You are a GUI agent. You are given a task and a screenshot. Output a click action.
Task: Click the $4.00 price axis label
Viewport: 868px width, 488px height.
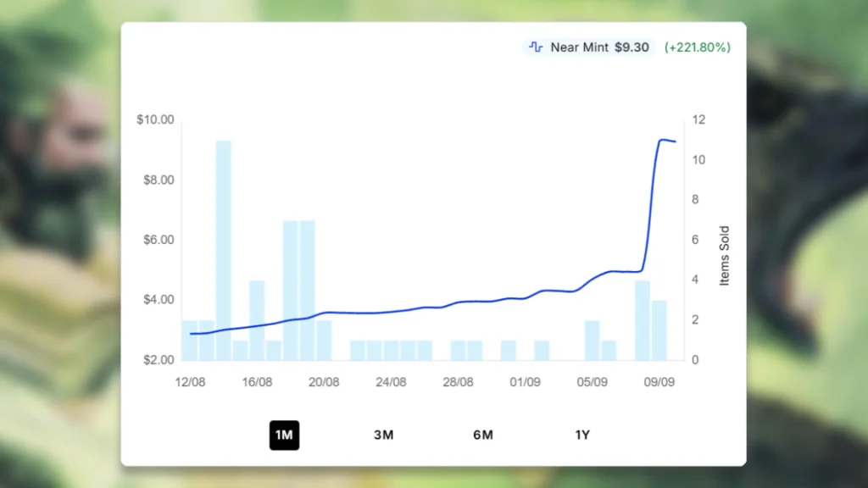[x=159, y=299]
